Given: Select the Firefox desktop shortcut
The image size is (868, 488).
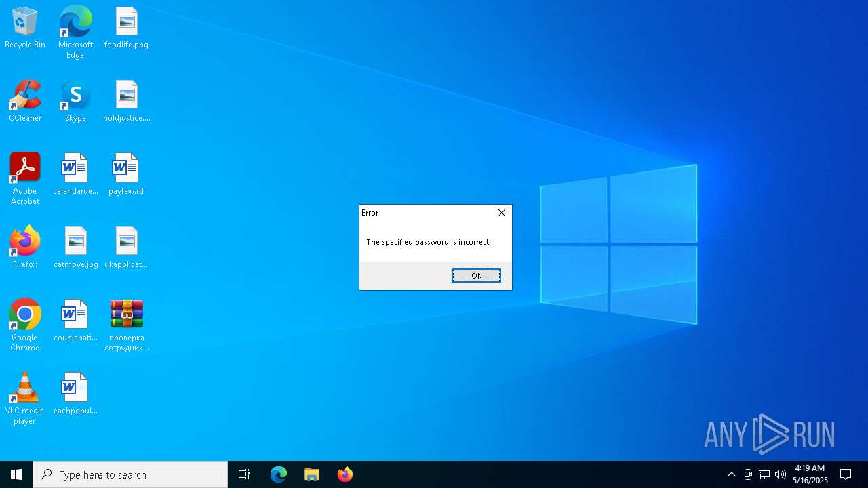Looking at the screenshot, I should [x=25, y=248].
